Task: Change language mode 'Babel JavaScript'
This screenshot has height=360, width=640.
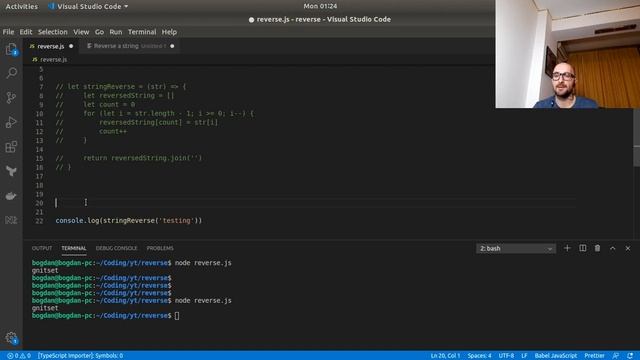Action: point(556,356)
